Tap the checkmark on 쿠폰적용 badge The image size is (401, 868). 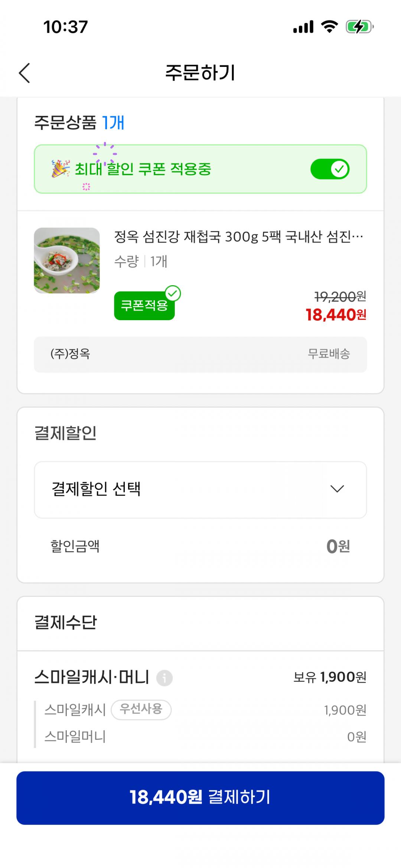pos(173,294)
